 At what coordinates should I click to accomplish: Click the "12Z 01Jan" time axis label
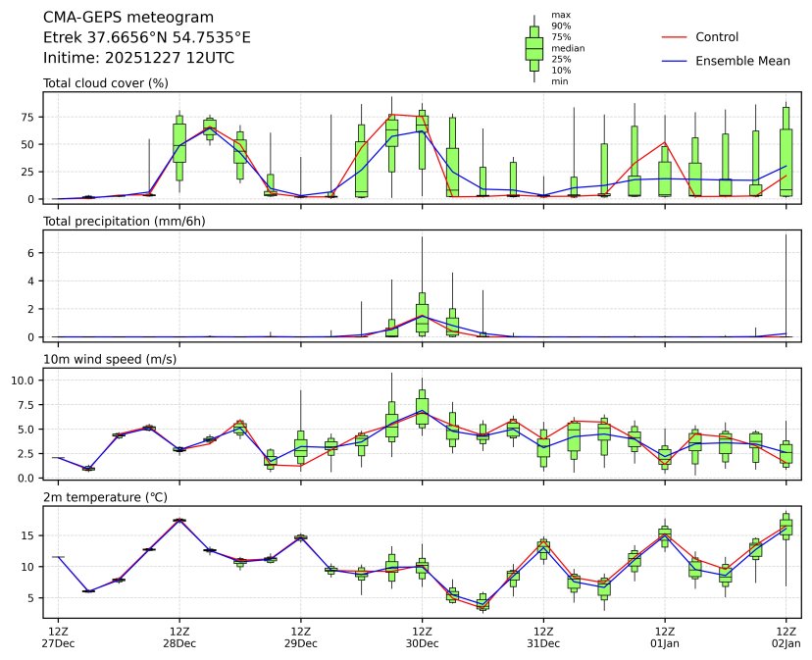click(665, 637)
